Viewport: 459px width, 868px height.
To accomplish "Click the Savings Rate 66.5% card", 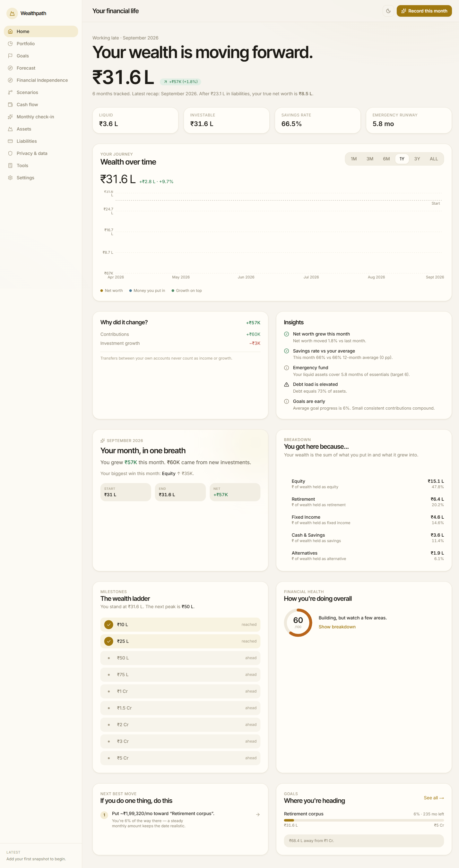I will (317, 120).
